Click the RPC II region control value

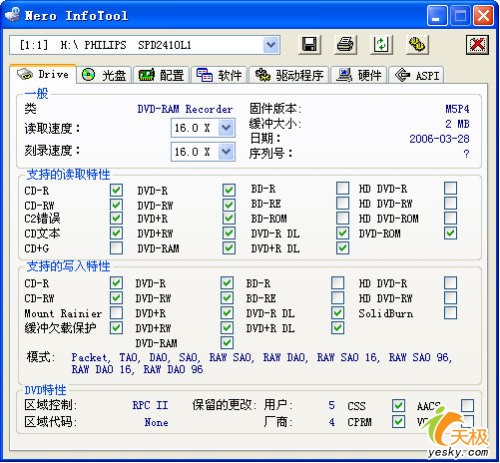[x=150, y=405]
